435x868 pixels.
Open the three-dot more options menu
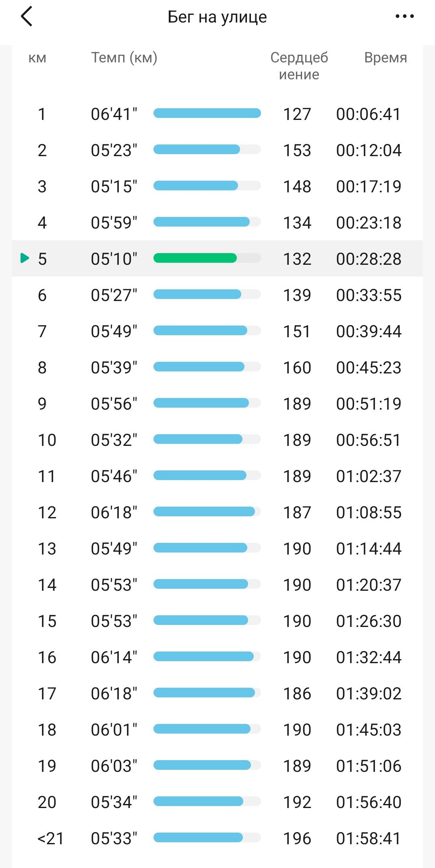click(x=404, y=16)
